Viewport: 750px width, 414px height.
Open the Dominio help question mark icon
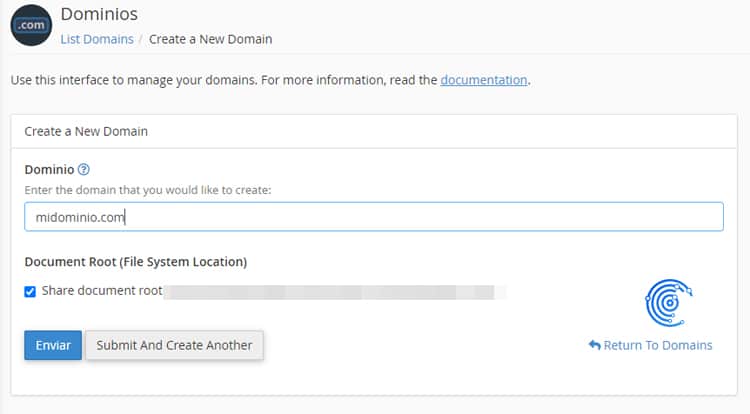click(x=84, y=169)
